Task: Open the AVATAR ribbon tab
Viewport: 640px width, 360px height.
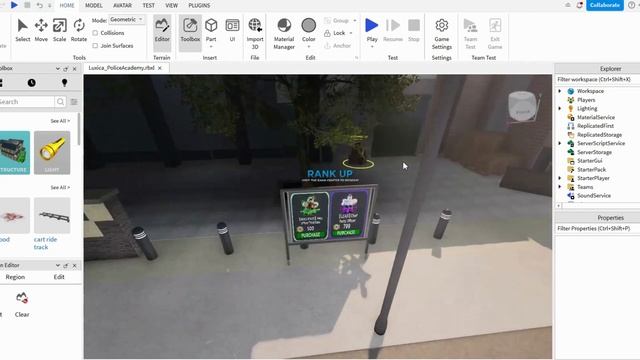Action: pos(122,5)
